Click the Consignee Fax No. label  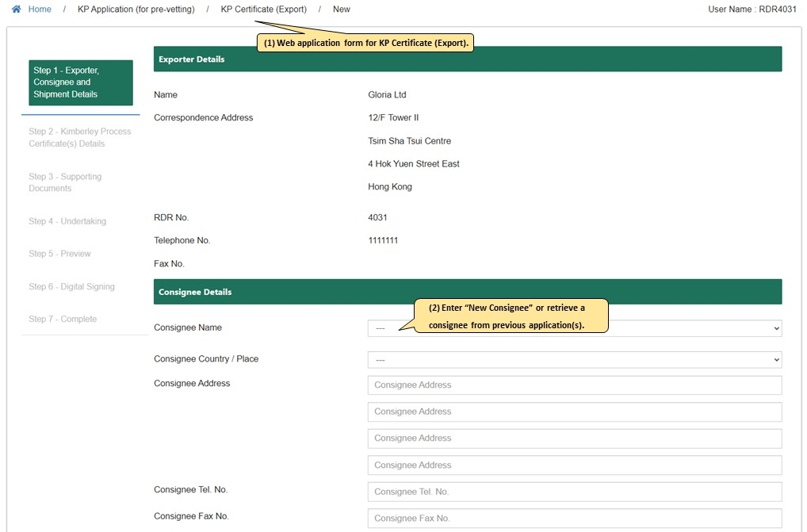tap(191, 516)
